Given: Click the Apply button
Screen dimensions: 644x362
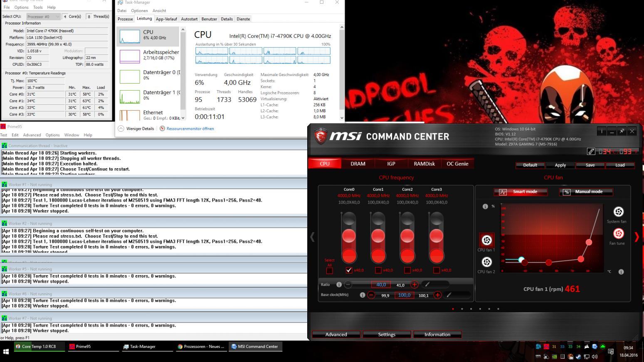Looking at the screenshot, I should [x=560, y=165].
